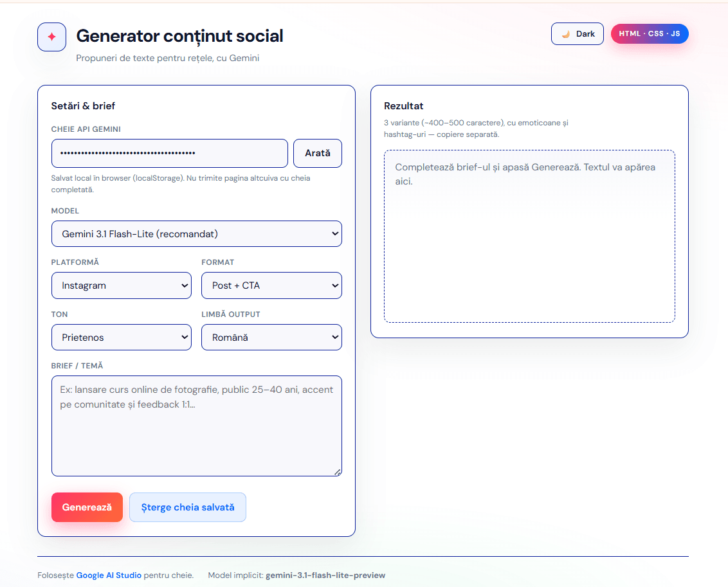Click the gemini-3.1-flash-lite-preview model text

[x=325, y=575]
